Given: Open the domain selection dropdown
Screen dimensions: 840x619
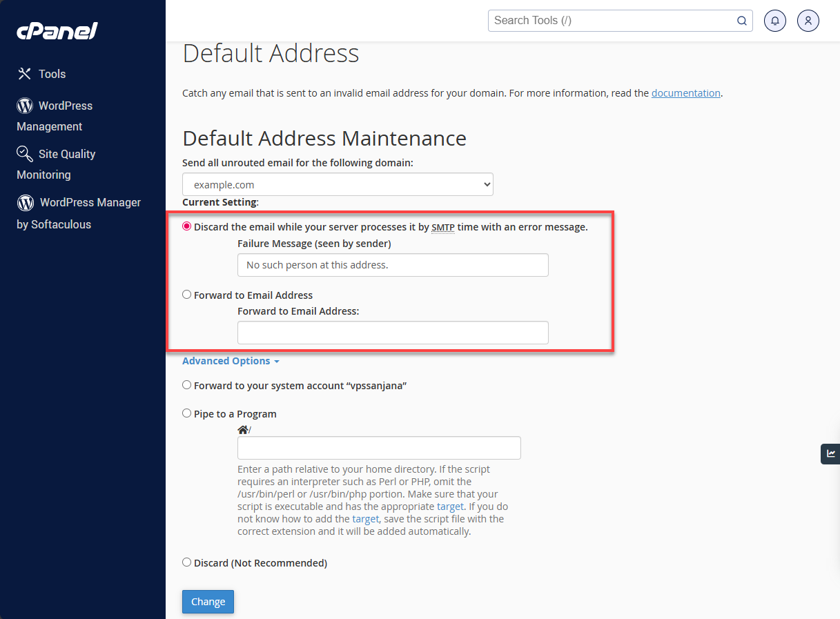Looking at the screenshot, I should (x=338, y=184).
